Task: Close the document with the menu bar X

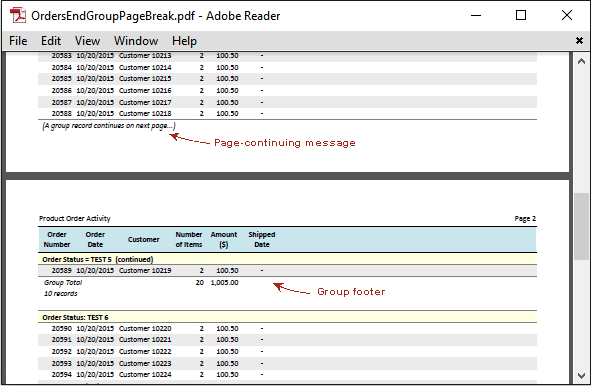Action: click(x=579, y=40)
